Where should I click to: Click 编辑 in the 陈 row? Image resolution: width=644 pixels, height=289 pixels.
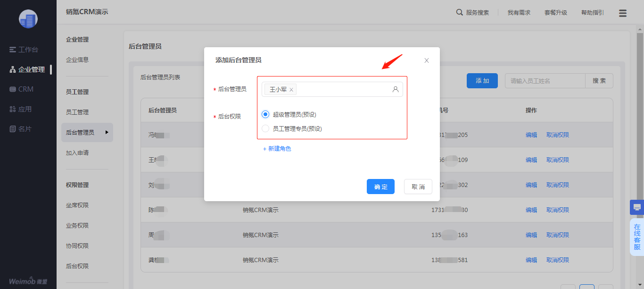(531, 210)
